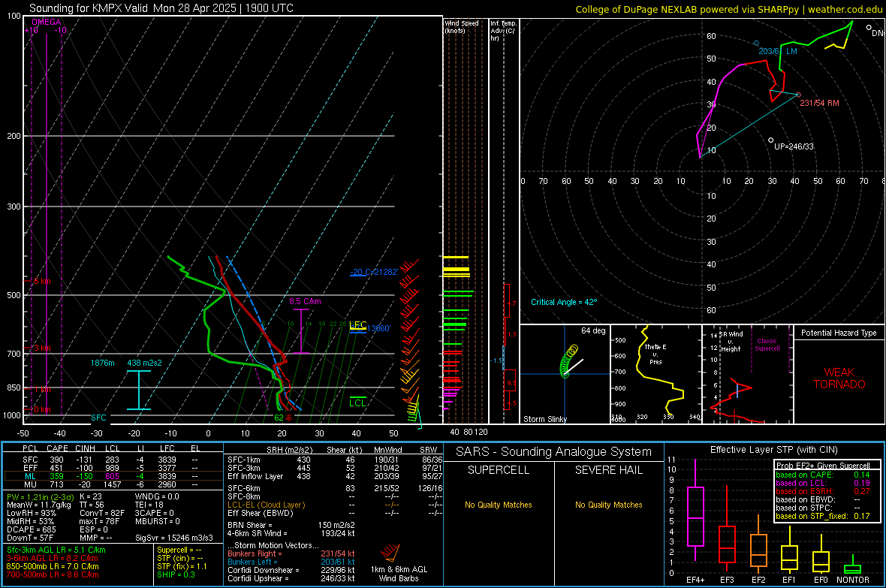Click the MeanW = 11.7g/kg value
Viewport: 886px width, 588px height.
click(x=38, y=505)
